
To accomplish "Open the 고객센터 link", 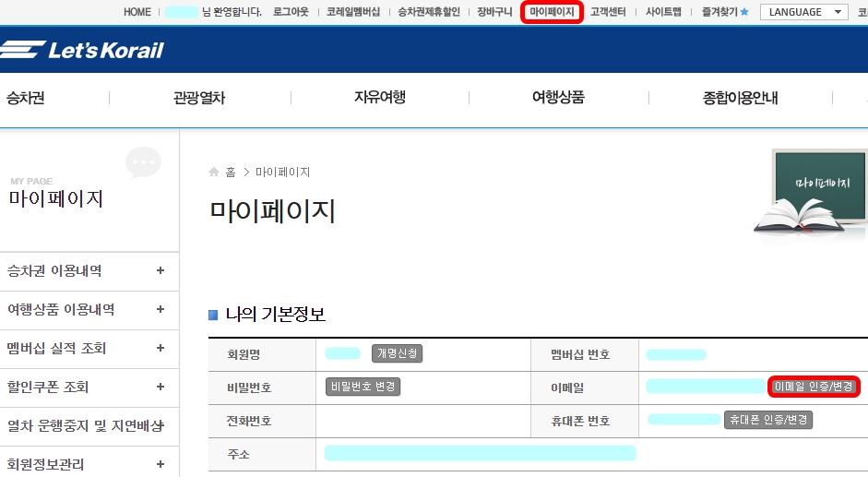I will [608, 12].
